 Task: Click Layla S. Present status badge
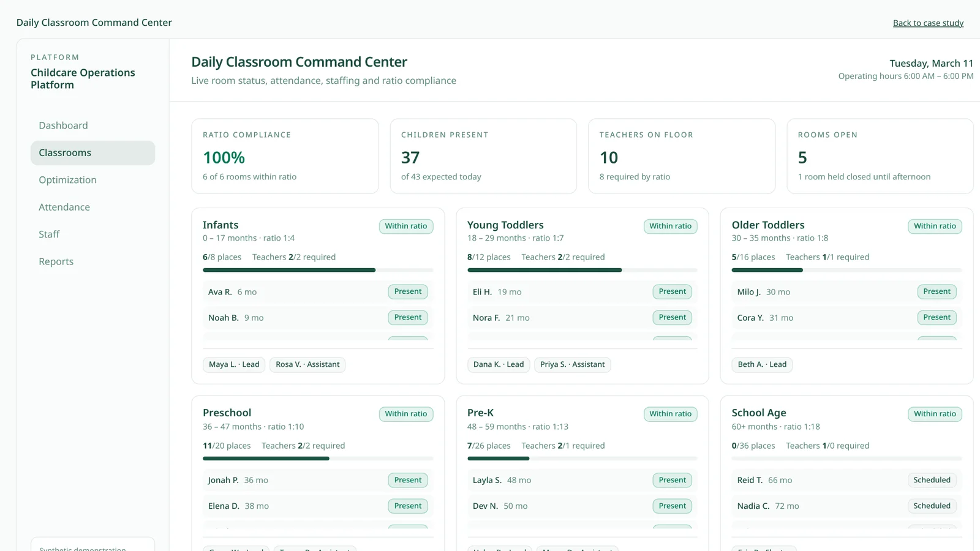[x=673, y=480]
